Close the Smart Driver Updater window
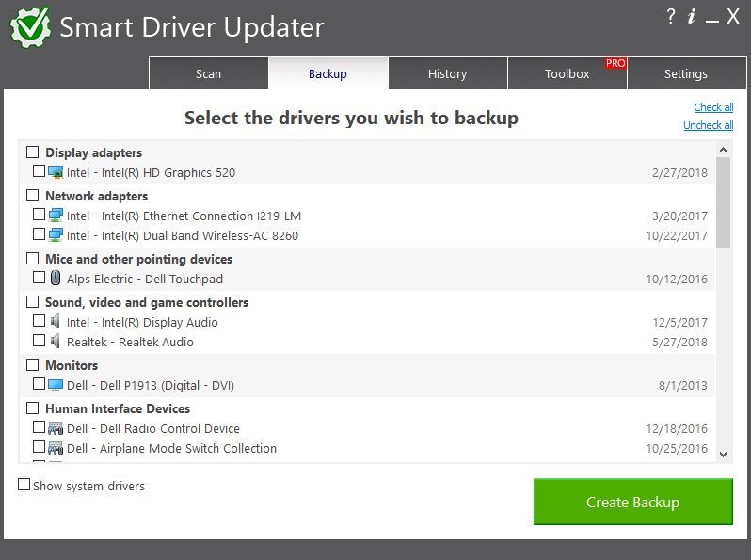751x560 pixels. tap(733, 17)
